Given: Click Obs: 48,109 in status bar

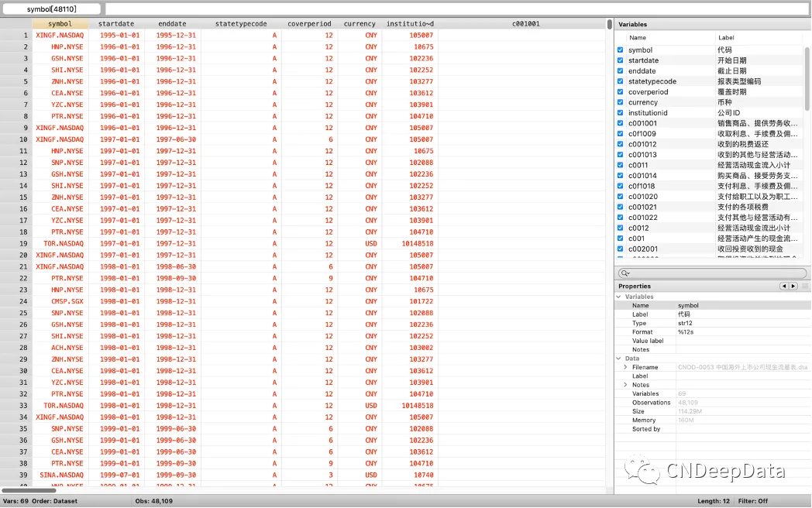Looking at the screenshot, I should pos(154,501).
